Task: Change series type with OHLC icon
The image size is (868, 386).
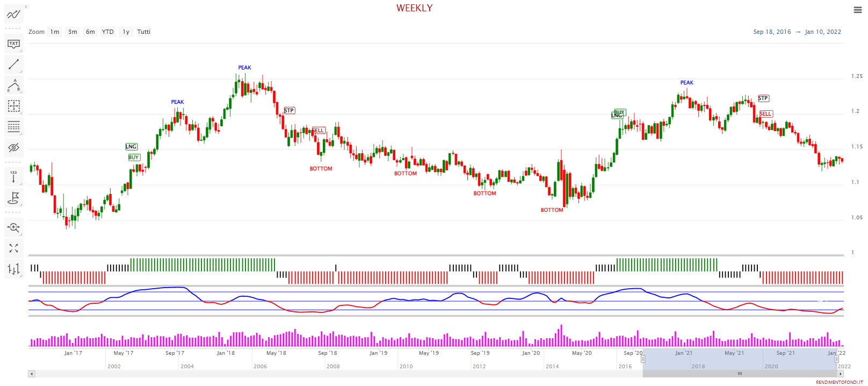Action: (13, 269)
